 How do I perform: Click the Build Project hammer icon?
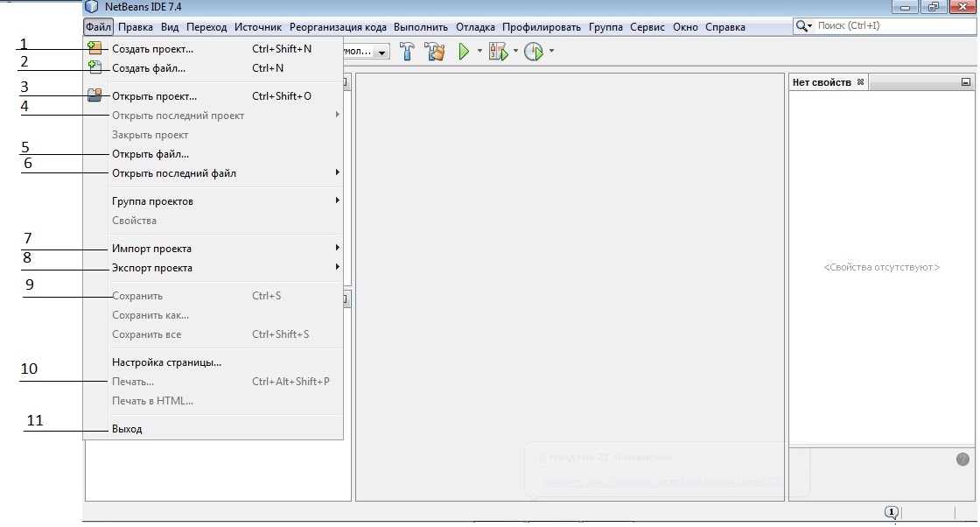[407, 52]
